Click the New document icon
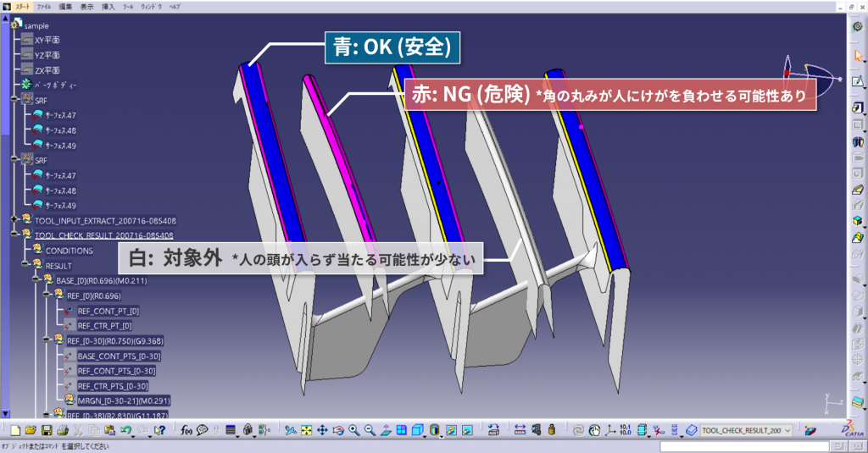 pyautogui.click(x=15, y=430)
